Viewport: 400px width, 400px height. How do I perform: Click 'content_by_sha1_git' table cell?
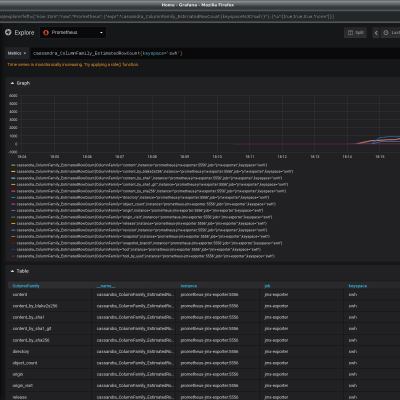50,329
